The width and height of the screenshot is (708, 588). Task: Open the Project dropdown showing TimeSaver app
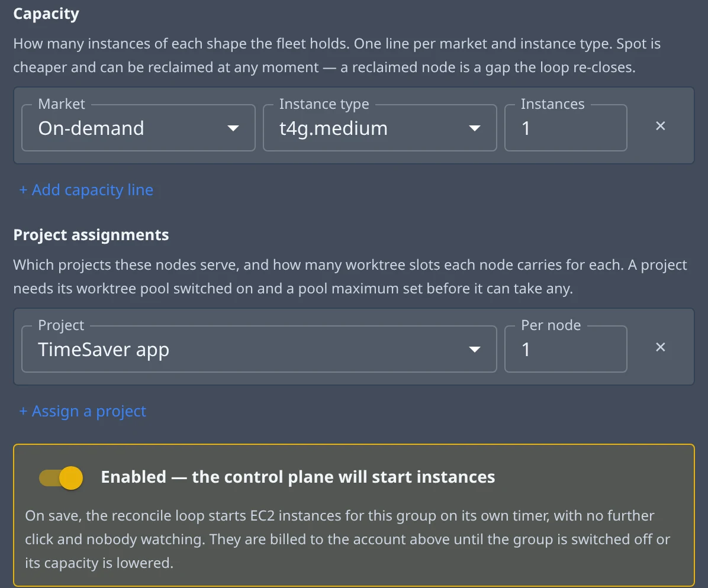[259, 349]
